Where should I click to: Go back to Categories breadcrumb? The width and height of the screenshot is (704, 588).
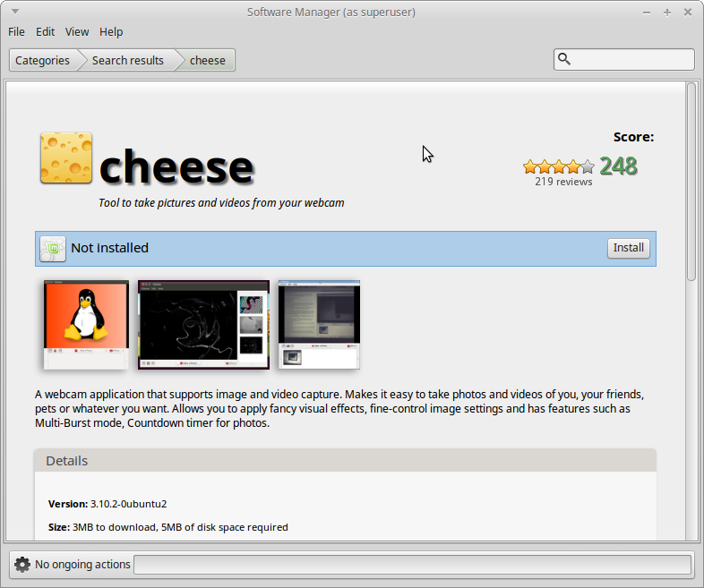[x=42, y=60]
